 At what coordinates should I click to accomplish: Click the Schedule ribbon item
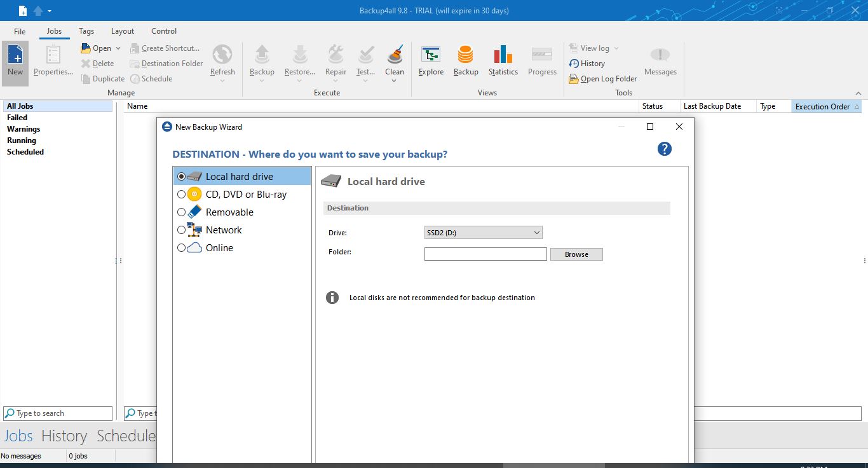pos(152,79)
